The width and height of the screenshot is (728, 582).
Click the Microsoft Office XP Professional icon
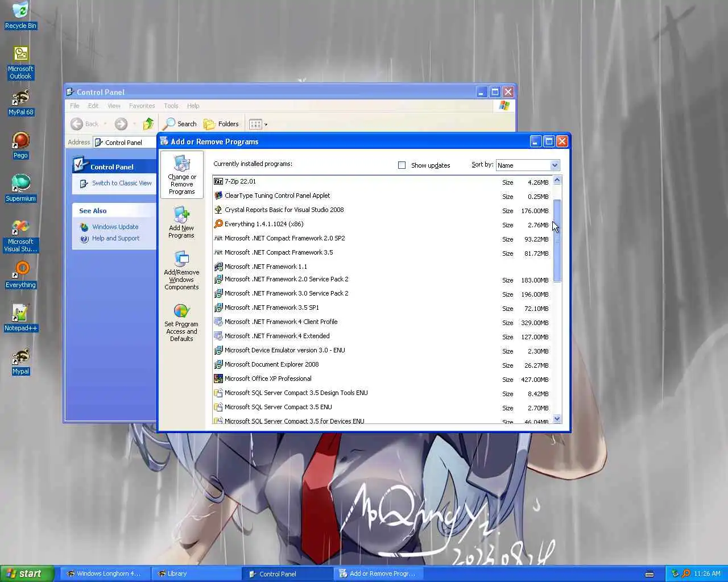coord(218,379)
